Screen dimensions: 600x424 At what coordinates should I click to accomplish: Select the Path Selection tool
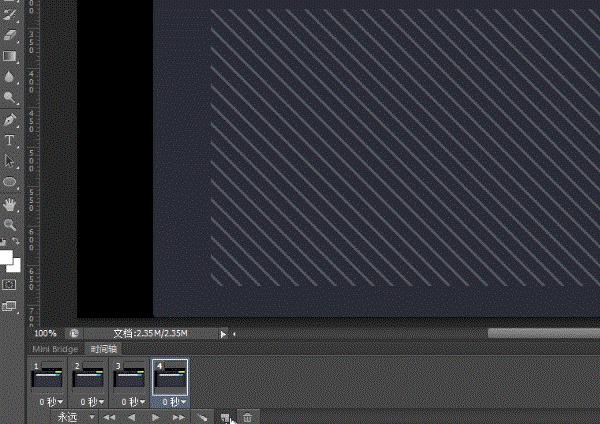tap(10, 161)
